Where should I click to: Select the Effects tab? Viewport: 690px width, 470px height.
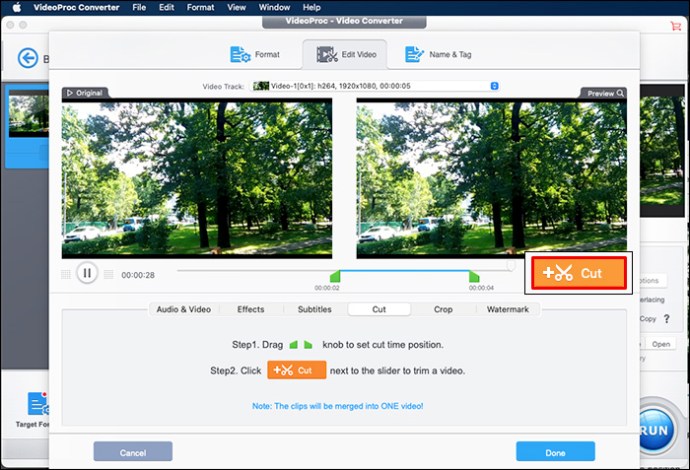coord(251,310)
